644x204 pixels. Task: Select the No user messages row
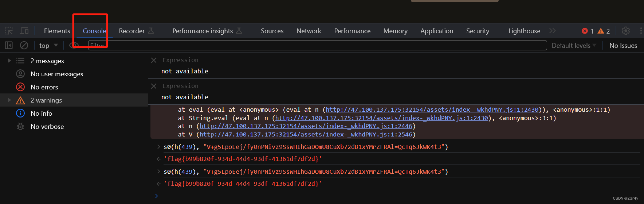pos(74,74)
